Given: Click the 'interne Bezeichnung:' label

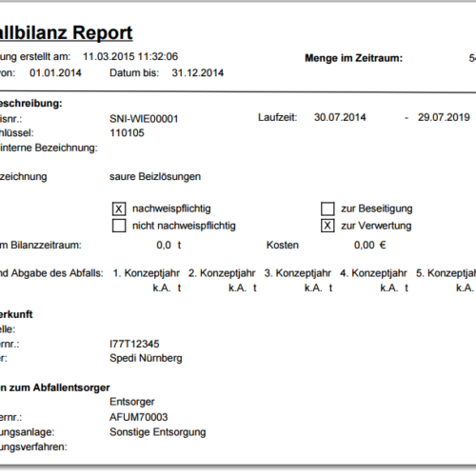Looking at the screenshot, I should coord(49,148).
